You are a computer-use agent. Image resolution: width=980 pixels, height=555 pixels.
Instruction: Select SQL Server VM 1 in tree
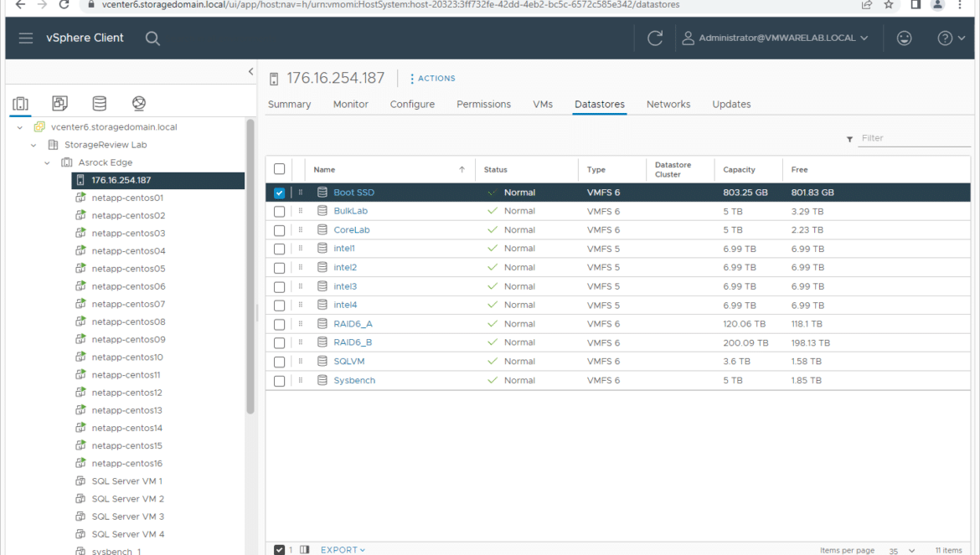126,481
